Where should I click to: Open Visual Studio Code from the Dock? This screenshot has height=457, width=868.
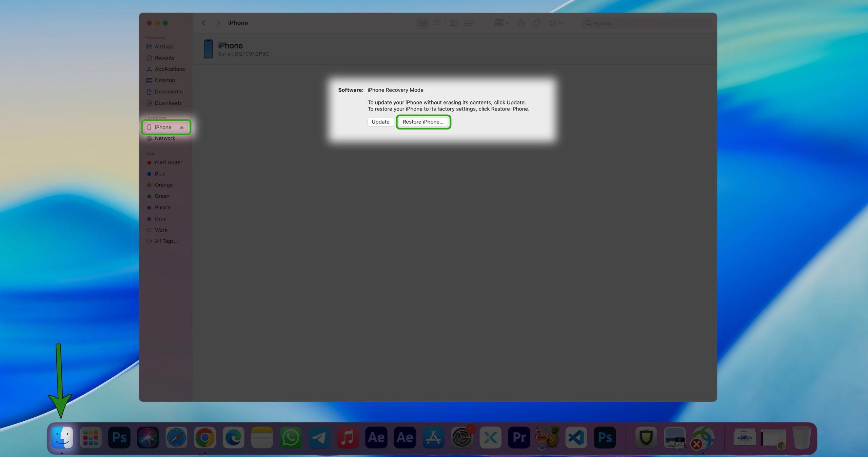coord(576,437)
